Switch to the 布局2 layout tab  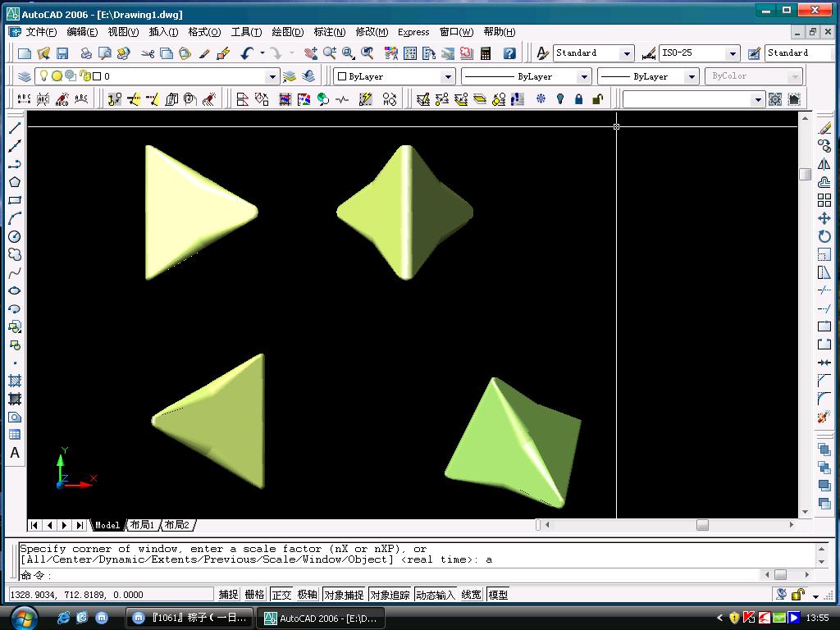tap(177, 525)
